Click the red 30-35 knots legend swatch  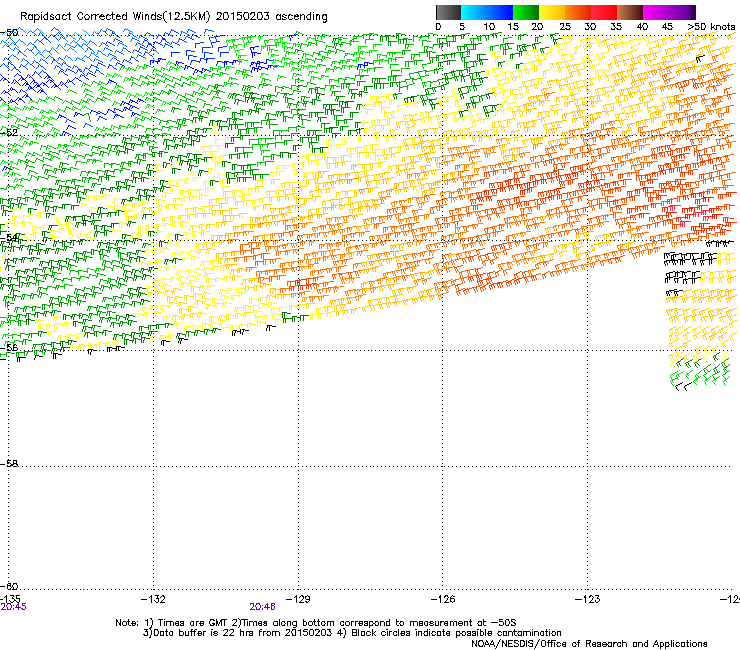click(604, 12)
